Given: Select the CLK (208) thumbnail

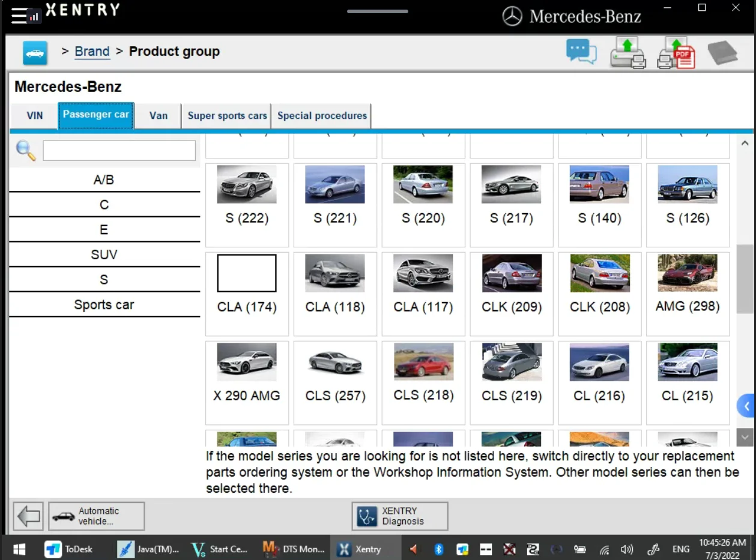Looking at the screenshot, I should pyautogui.click(x=600, y=273).
